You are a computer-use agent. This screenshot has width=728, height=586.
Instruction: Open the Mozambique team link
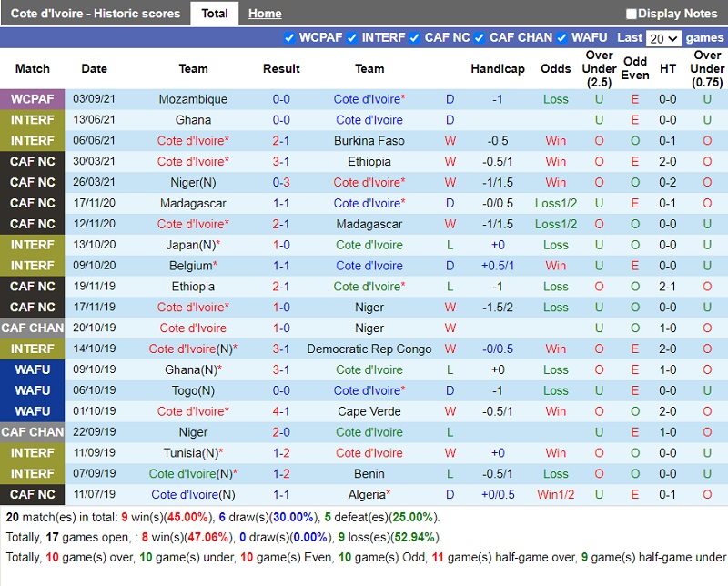coord(193,99)
